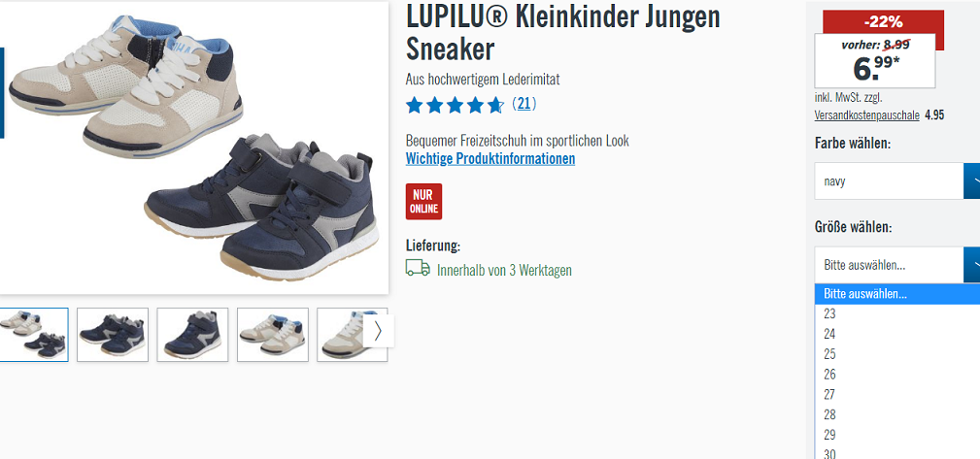Advance thumbnails with the right chevron arrow
Image resolution: width=980 pixels, height=459 pixels.
point(378,330)
